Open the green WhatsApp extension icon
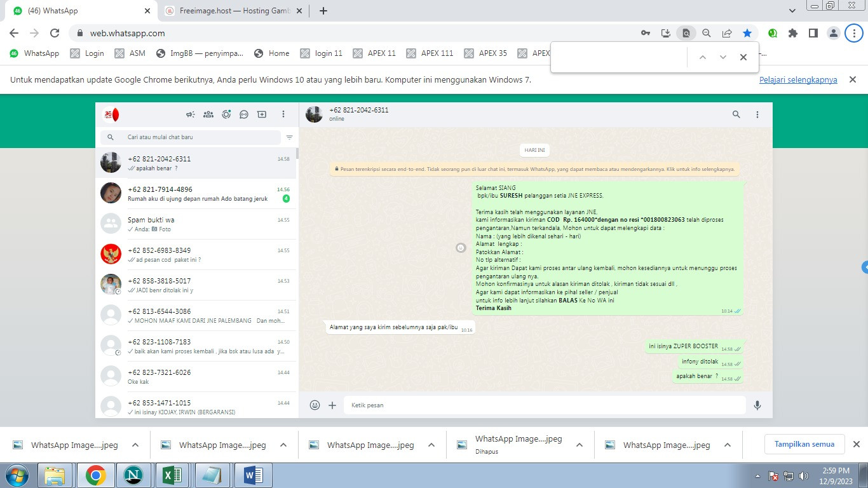 tap(773, 33)
